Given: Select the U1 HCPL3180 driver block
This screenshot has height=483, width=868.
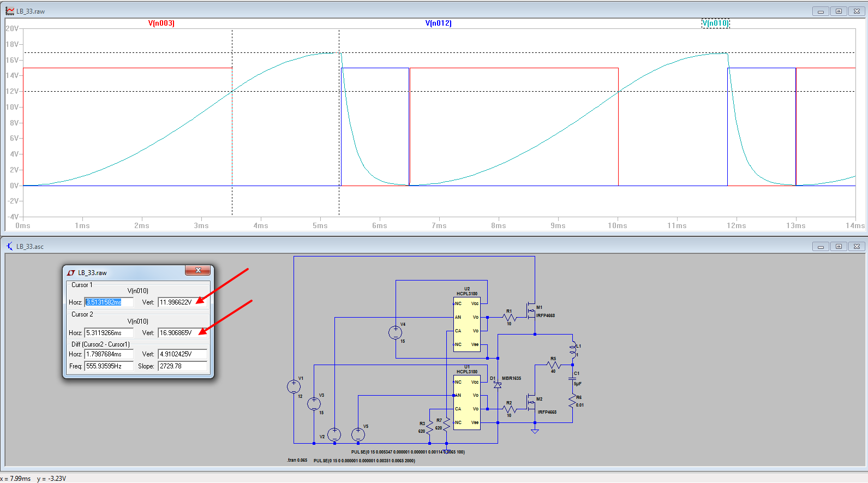Looking at the screenshot, I should tap(466, 402).
